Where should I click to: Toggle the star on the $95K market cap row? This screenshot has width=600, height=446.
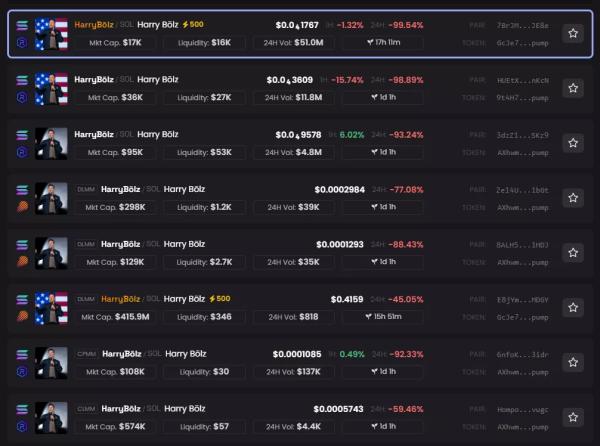[x=572, y=143]
